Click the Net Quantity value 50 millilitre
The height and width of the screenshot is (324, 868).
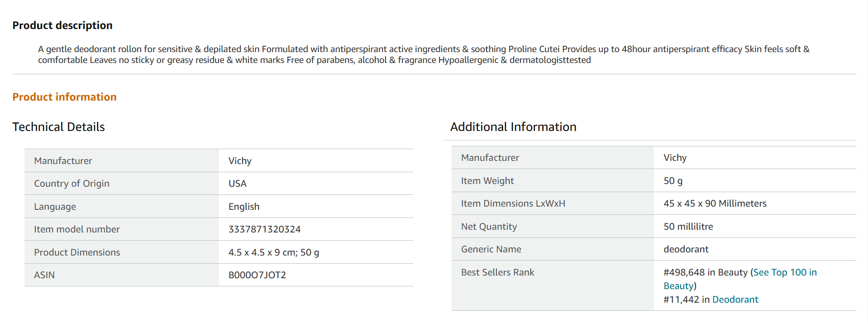click(688, 227)
